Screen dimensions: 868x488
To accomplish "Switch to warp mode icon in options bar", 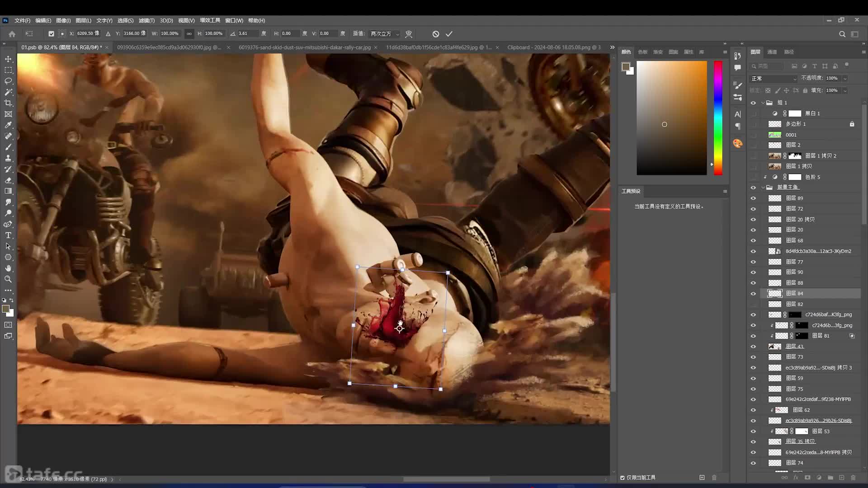I will [409, 34].
